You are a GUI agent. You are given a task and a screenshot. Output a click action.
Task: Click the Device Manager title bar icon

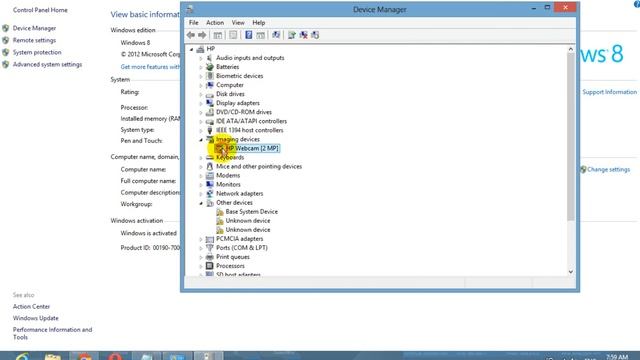190,9
